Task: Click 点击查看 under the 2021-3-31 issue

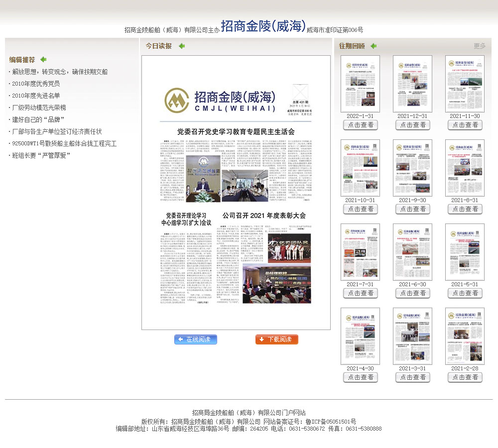Action: click(x=413, y=377)
